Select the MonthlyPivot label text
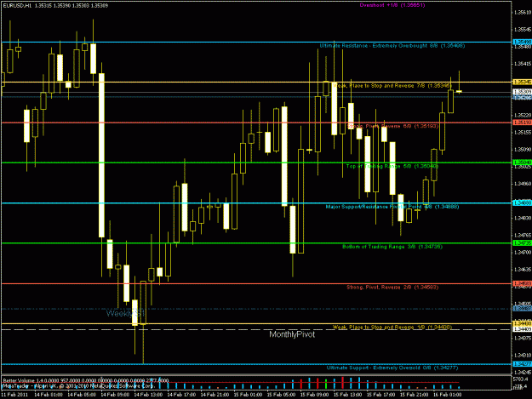This screenshot has height=399, width=532. [x=292, y=334]
